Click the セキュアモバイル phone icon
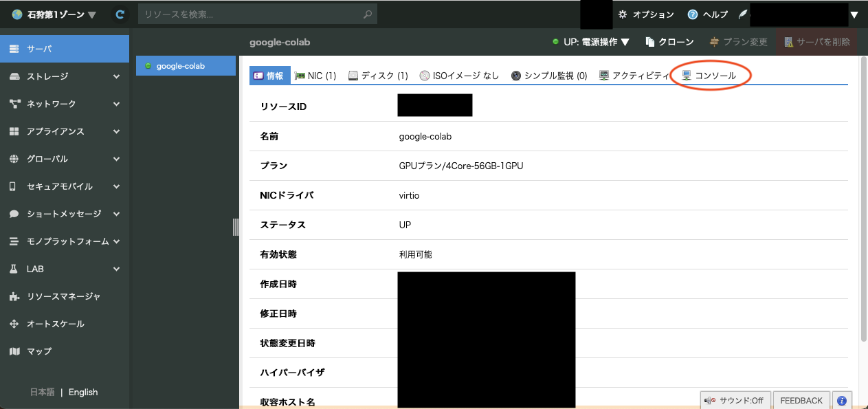This screenshot has height=409, width=868. [13, 186]
